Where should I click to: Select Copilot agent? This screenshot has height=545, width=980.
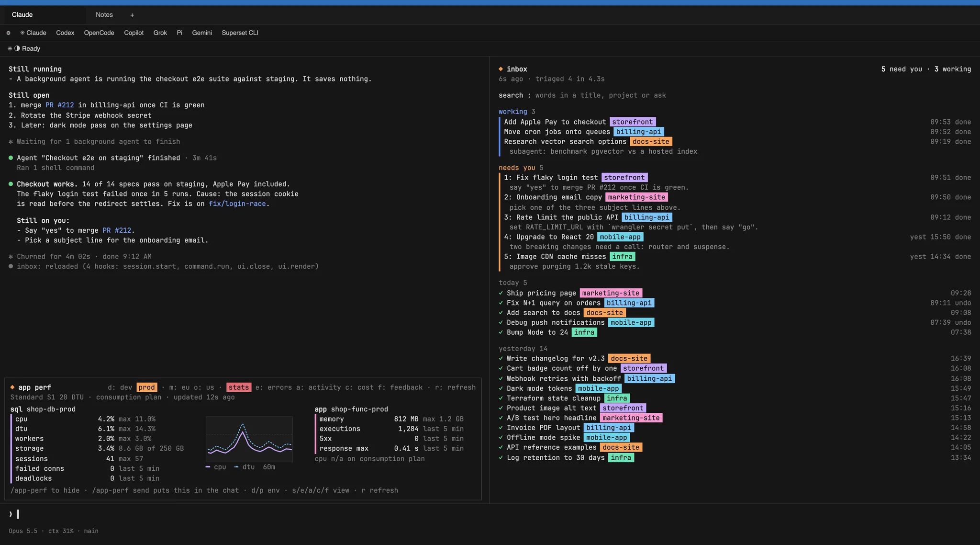(x=134, y=33)
